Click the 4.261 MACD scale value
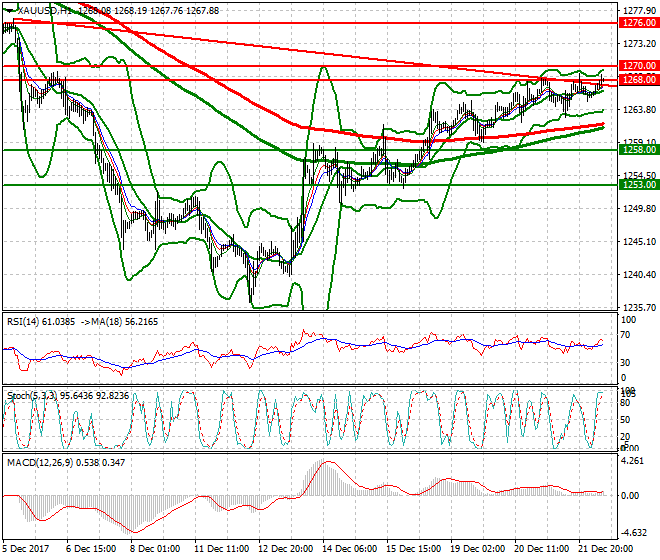 tap(633, 461)
